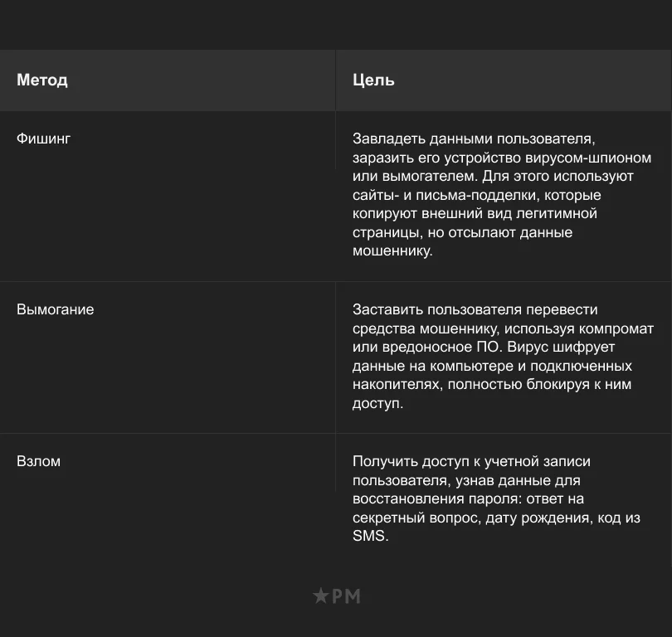Click the word "мошеннику." ending the phishing text
The width and height of the screenshot is (672, 637).
tap(392, 250)
